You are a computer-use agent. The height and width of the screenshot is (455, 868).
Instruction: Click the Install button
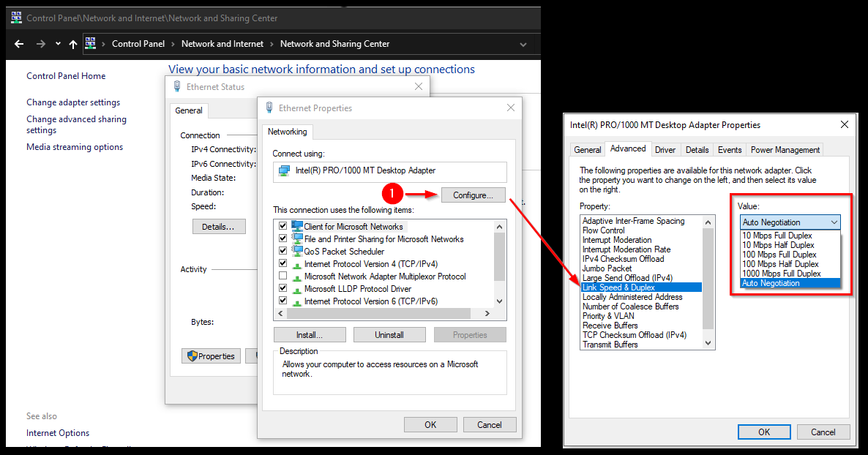(310, 335)
